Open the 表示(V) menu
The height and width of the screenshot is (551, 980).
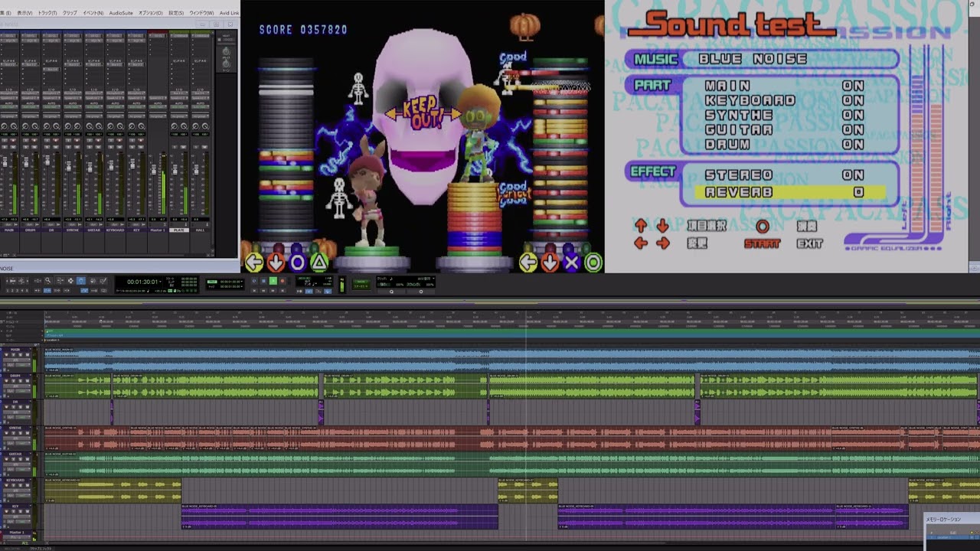[x=24, y=13]
